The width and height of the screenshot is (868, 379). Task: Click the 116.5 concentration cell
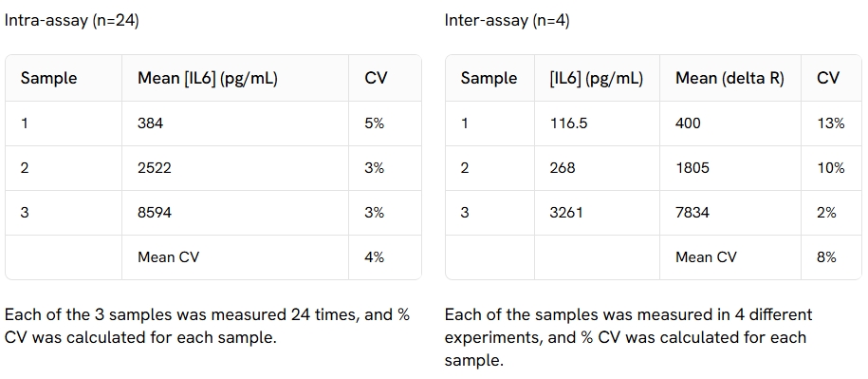597,123
